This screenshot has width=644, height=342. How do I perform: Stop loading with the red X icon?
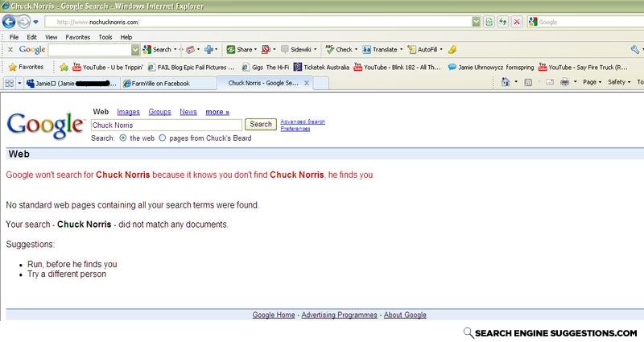[517, 22]
